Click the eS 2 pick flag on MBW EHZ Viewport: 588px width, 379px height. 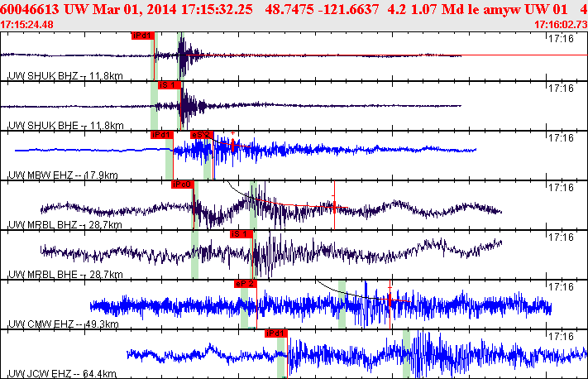pyautogui.click(x=202, y=135)
